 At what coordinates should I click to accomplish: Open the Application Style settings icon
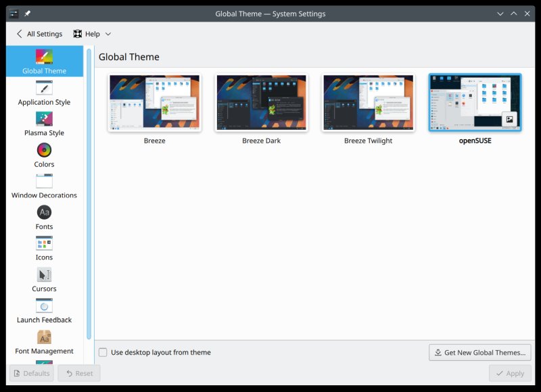(44, 88)
